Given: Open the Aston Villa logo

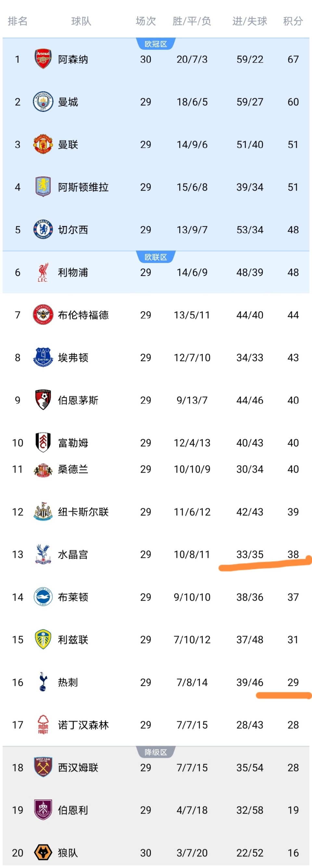Looking at the screenshot, I should [43, 187].
